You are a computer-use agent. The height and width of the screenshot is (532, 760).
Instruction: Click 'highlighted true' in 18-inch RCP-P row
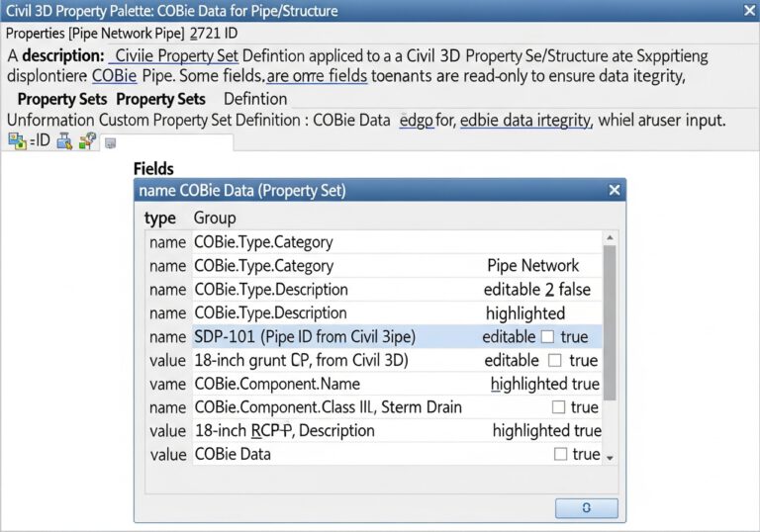(x=546, y=430)
